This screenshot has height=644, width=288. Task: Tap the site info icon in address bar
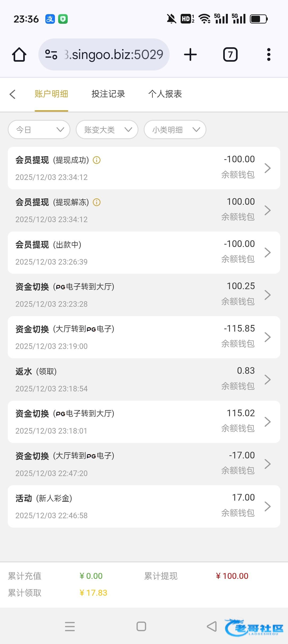(51, 55)
